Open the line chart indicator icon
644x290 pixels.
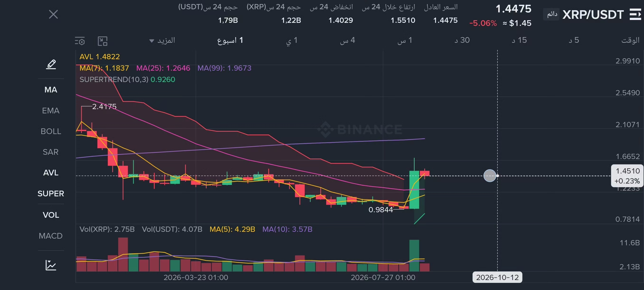pyautogui.click(x=51, y=265)
